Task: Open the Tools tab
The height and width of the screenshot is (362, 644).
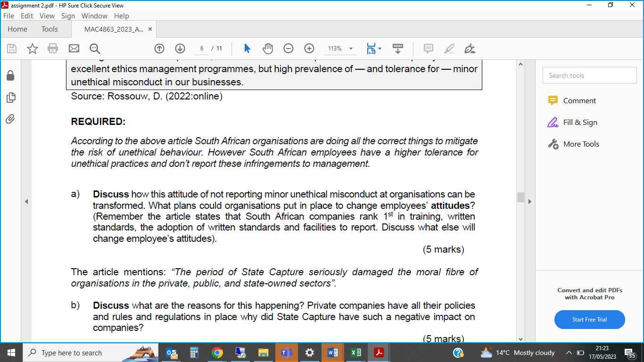Action: coord(49,29)
